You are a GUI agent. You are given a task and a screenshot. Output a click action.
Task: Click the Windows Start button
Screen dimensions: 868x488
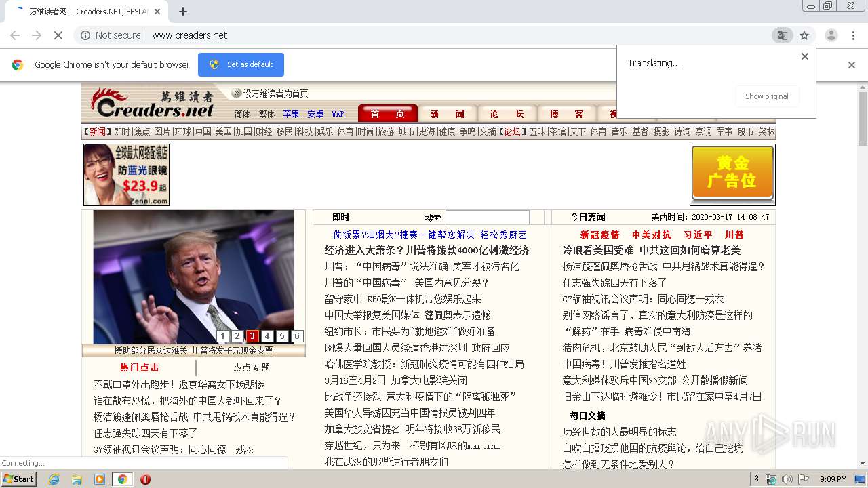(x=19, y=479)
